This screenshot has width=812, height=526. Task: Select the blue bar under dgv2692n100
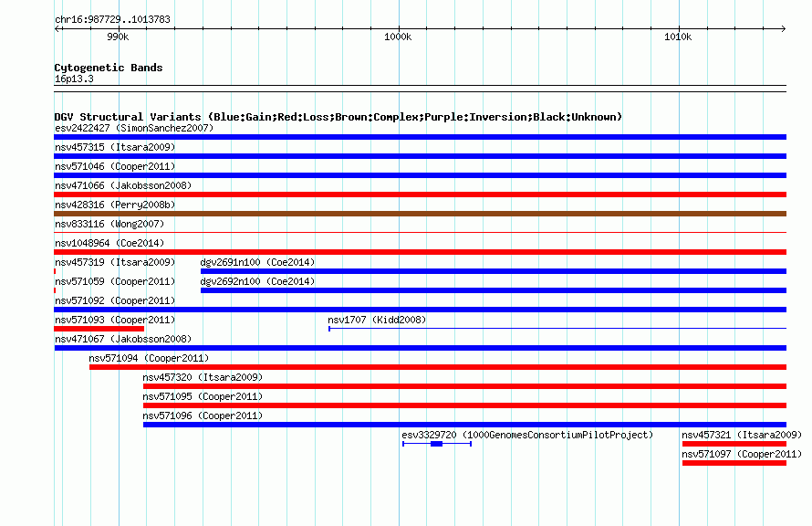pyautogui.click(x=494, y=290)
